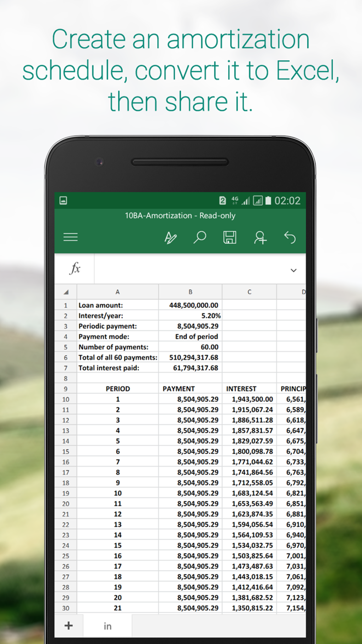The width and height of the screenshot is (362, 644).
Task: Select column B header
Action: tap(190, 292)
